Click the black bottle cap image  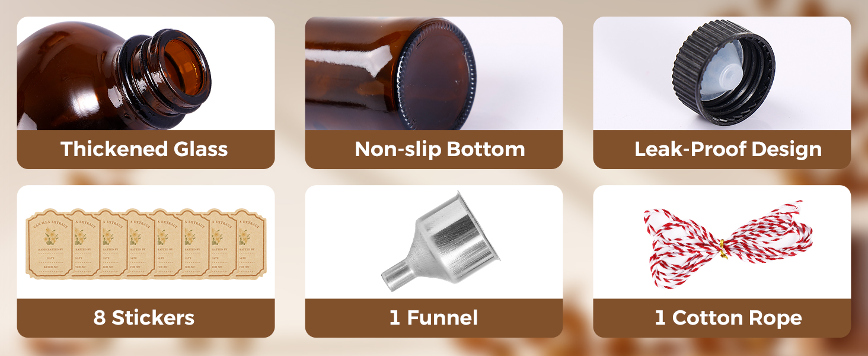point(723,72)
